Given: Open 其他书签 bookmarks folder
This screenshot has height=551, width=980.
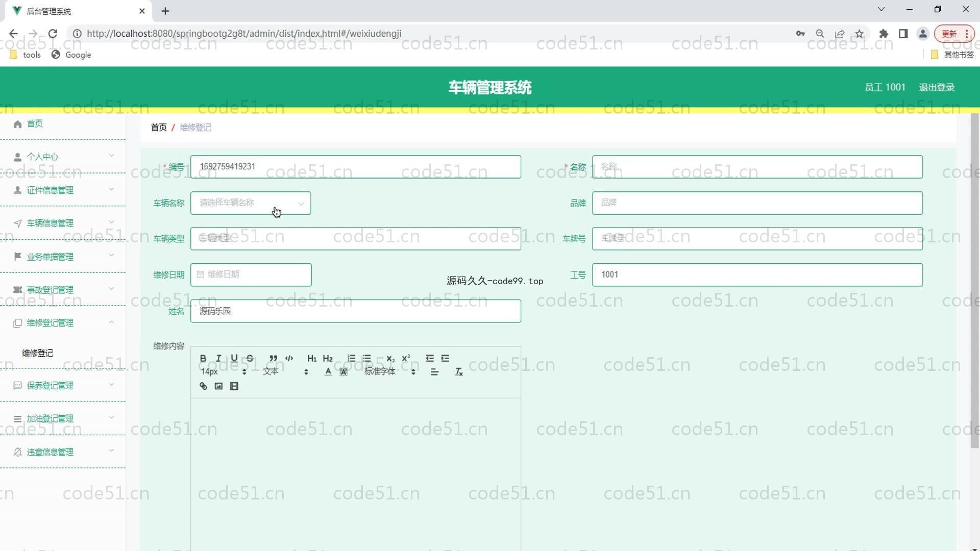Looking at the screenshot, I should tap(952, 55).
